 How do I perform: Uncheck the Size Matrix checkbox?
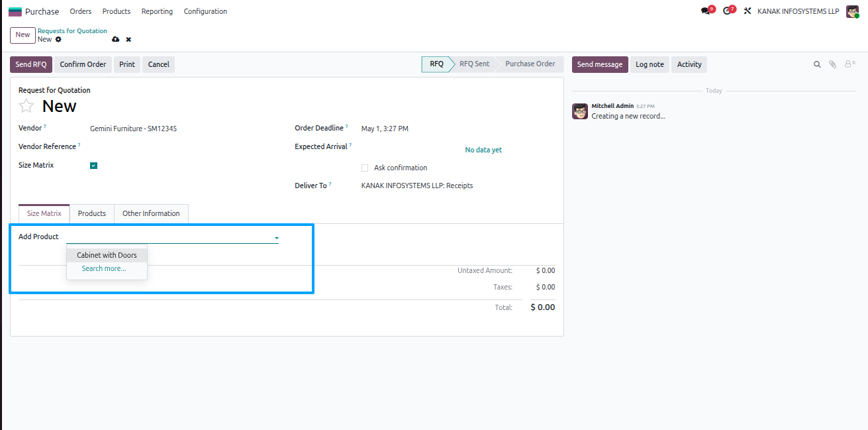tap(93, 166)
